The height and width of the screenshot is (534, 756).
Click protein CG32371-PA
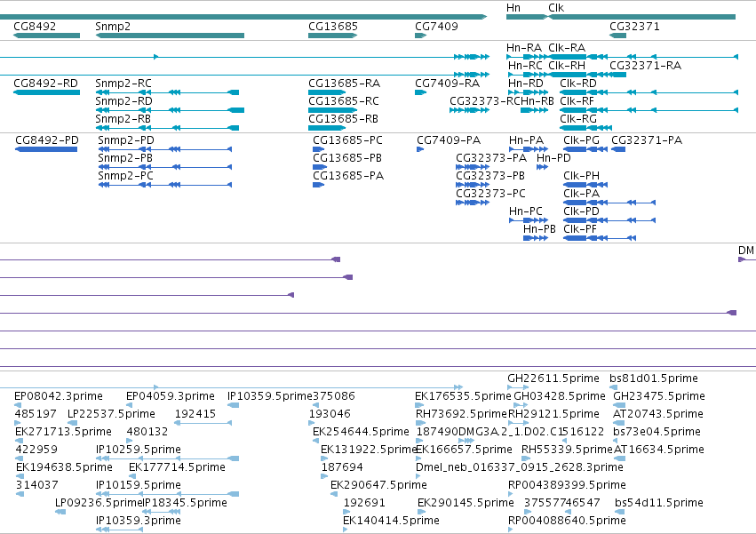pyautogui.click(x=647, y=140)
